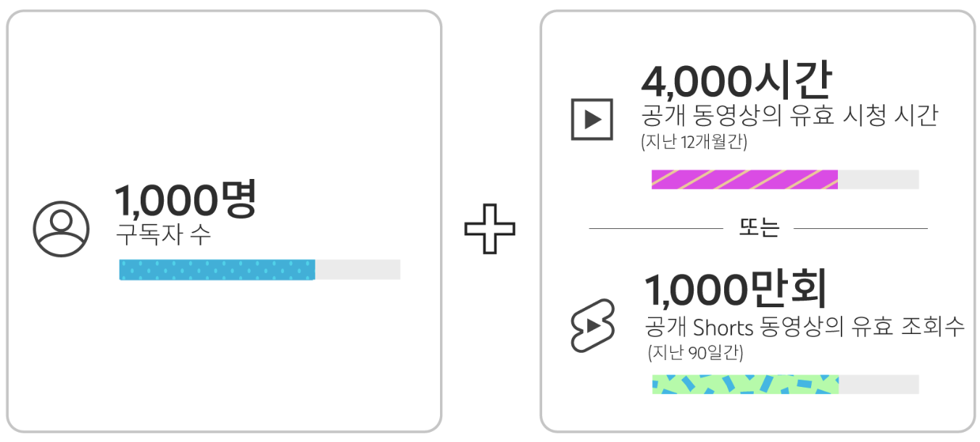Click the gray unfilled part of subscriber bar

pyautogui.click(x=357, y=270)
